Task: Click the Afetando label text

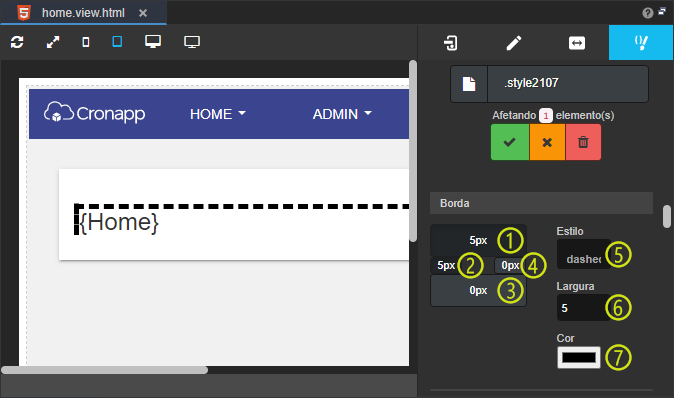Action: 514,116
